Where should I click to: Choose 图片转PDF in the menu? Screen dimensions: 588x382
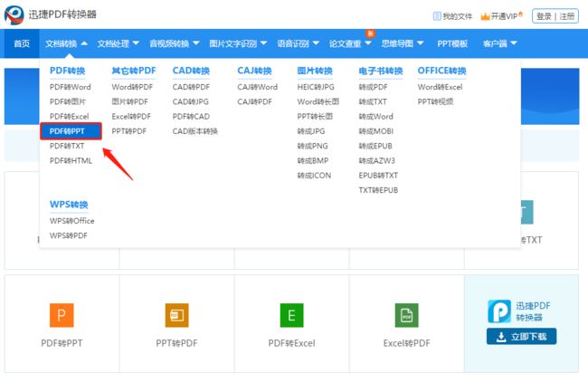click(x=129, y=101)
